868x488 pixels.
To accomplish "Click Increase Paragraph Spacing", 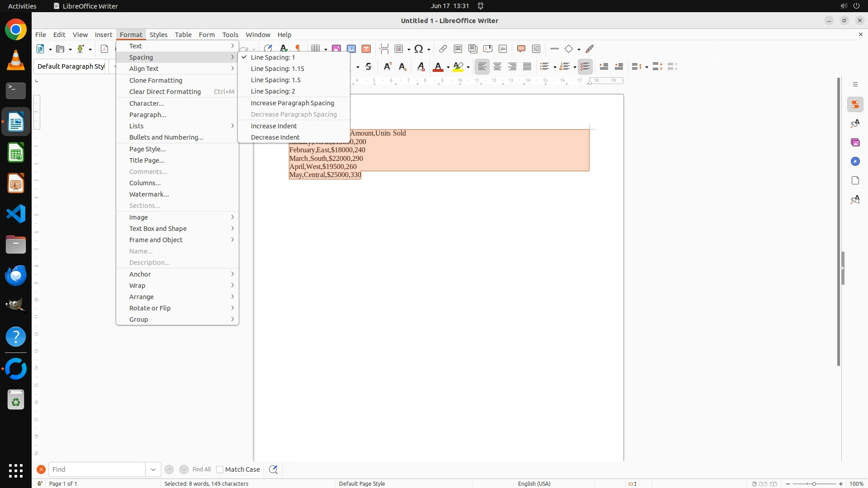I will 292,103.
